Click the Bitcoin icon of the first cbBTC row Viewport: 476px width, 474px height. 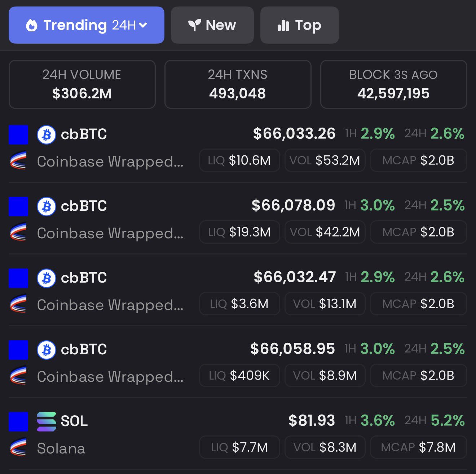[47, 135]
